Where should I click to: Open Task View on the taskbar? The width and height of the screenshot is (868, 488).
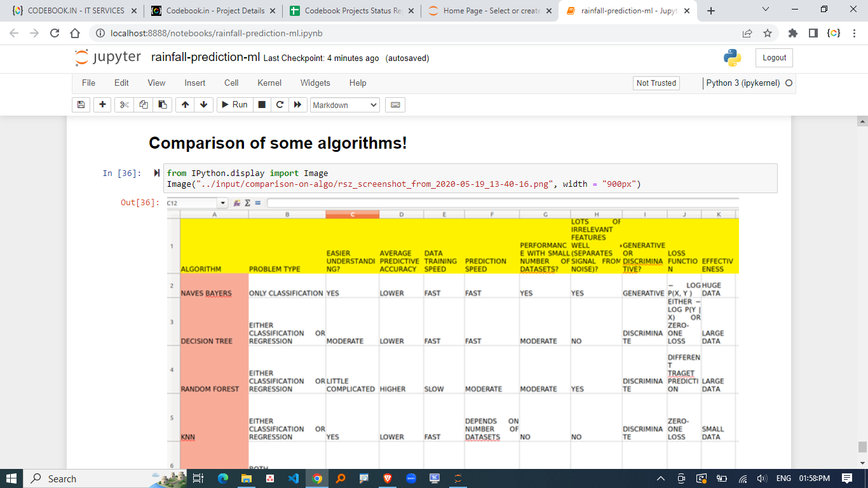tap(198, 478)
